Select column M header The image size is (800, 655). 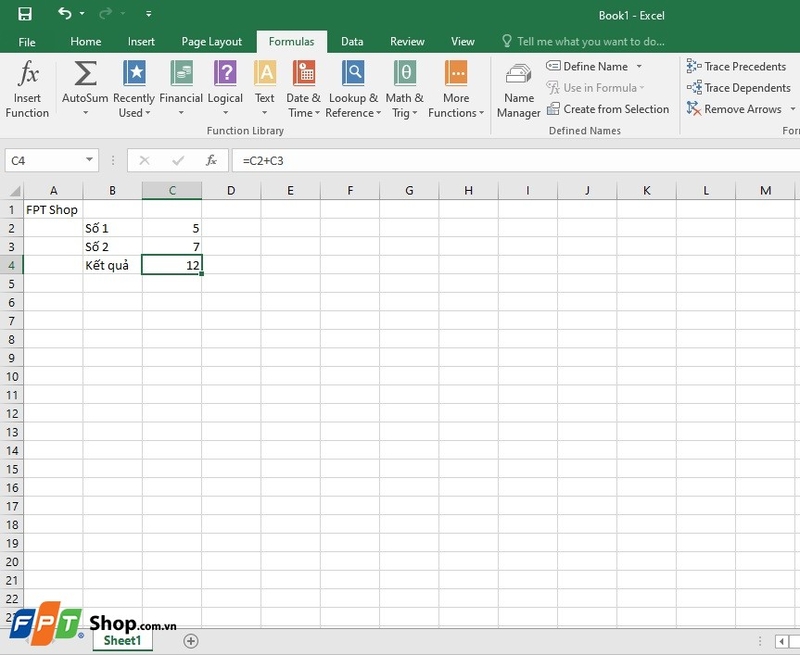coord(765,191)
